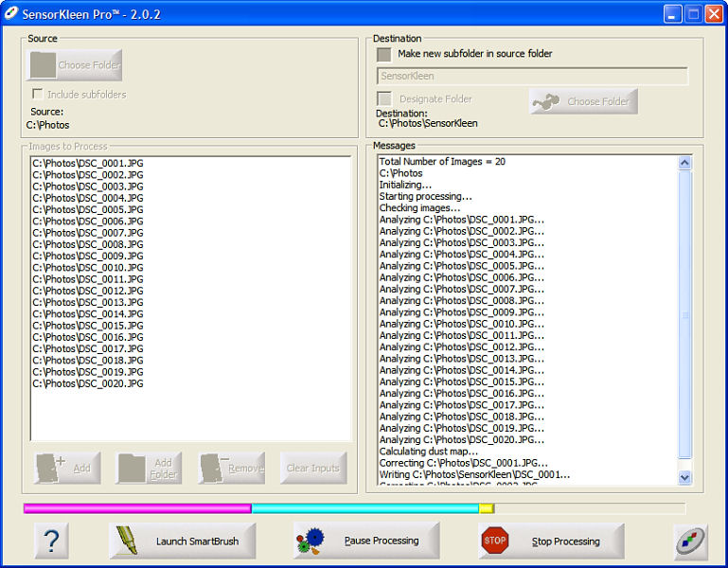The width and height of the screenshot is (728, 568).
Task: Click the Source Choose Folder icon button
Action: [x=76, y=65]
